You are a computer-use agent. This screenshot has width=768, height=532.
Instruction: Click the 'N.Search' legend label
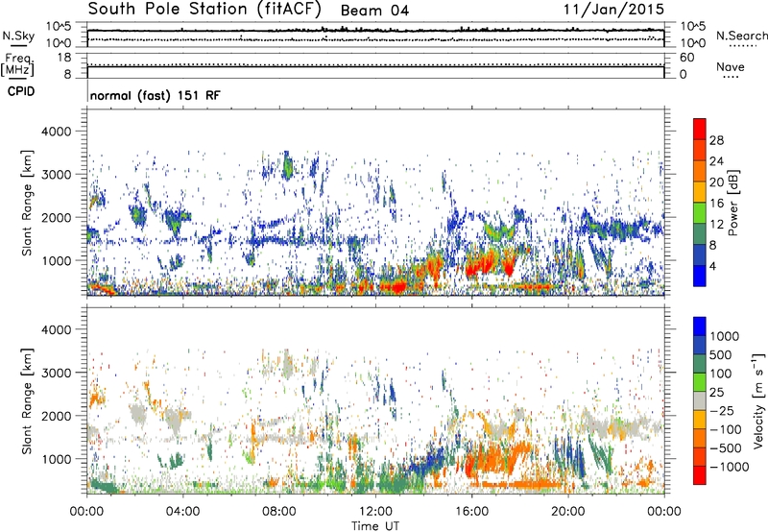coord(741,36)
